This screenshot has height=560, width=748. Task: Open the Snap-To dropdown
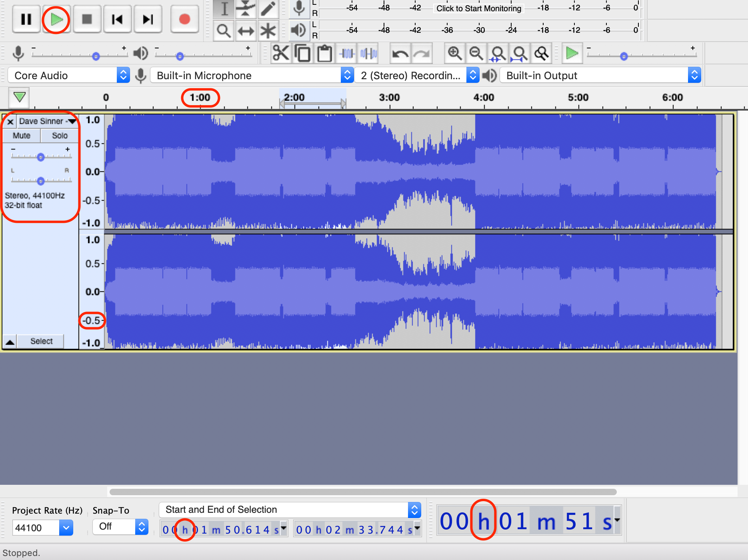click(x=120, y=526)
